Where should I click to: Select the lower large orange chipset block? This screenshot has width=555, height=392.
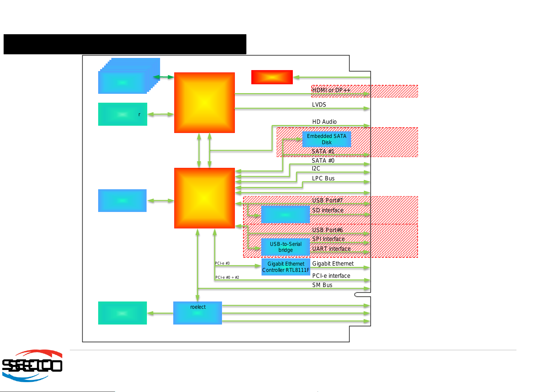(205, 198)
